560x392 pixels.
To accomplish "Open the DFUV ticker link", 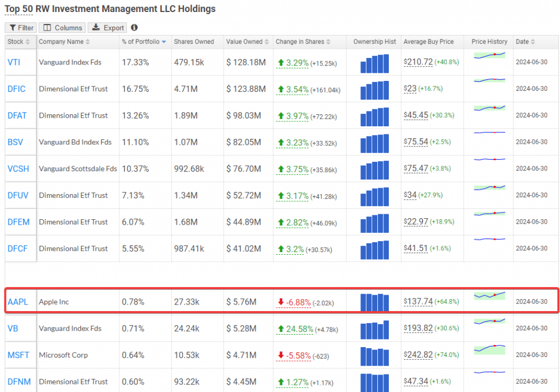I will [18, 195].
